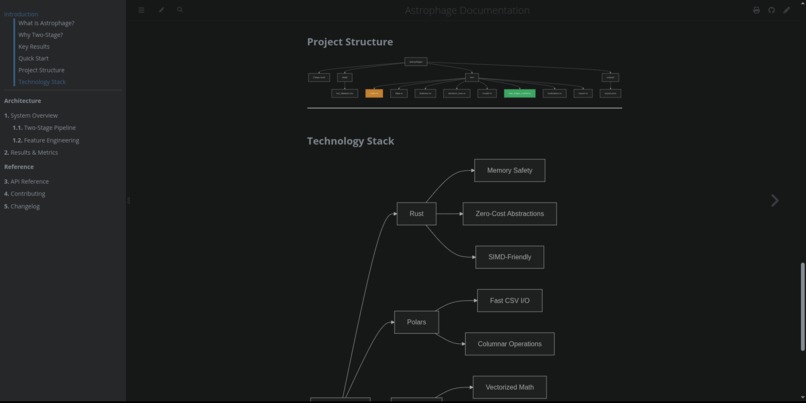
Task: Click the 'Technology Stack' heading
Action: pyautogui.click(x=351, y=141)
